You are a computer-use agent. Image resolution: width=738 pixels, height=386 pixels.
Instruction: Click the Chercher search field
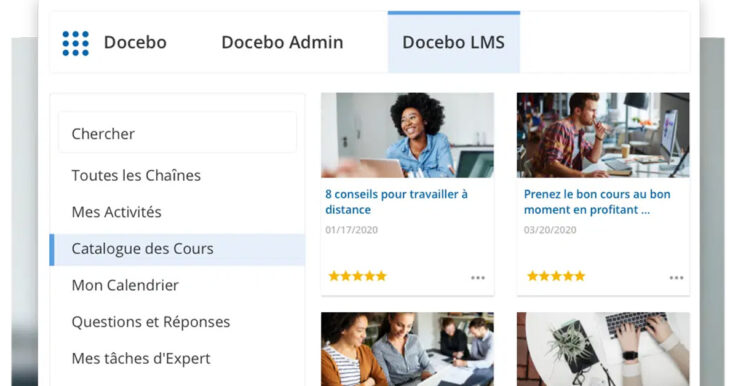tap(177, 133)
